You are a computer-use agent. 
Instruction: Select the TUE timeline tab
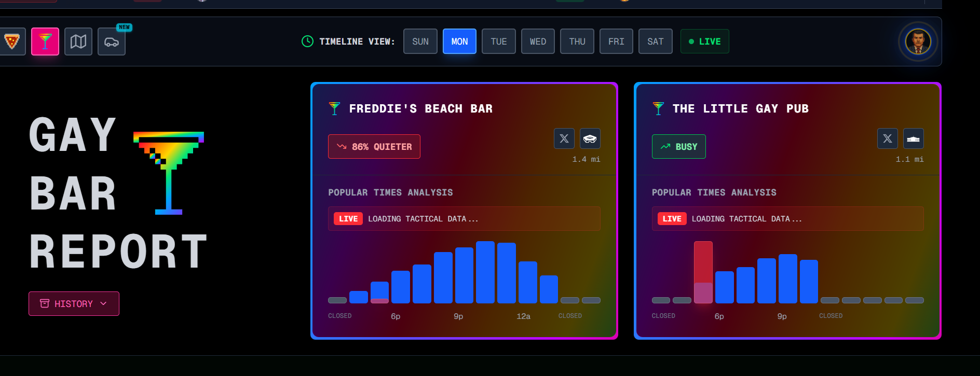click(x=499, y=41)
